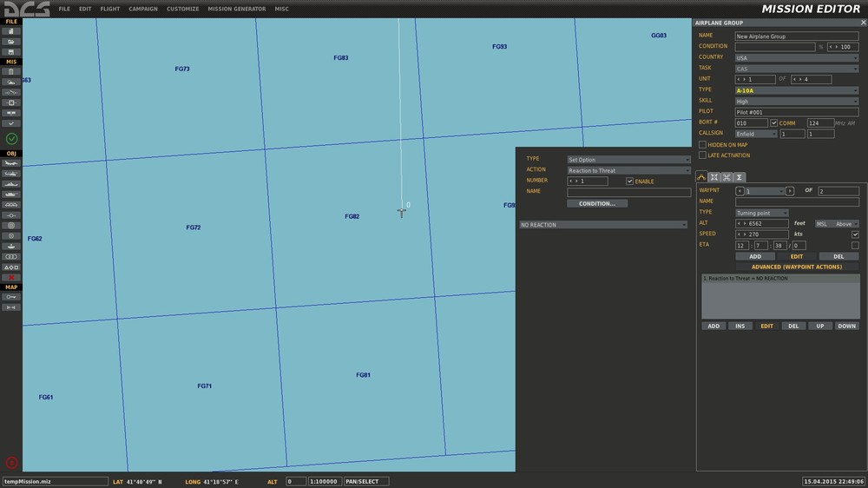Toggle the HIDDEN ON MAP checkbox

(x=702, y=145)
